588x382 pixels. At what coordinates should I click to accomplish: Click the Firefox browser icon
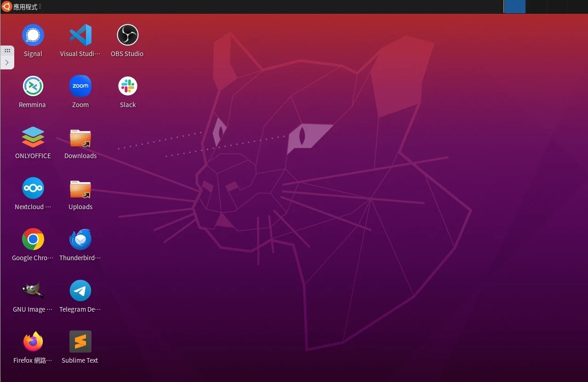click(33, 342)
